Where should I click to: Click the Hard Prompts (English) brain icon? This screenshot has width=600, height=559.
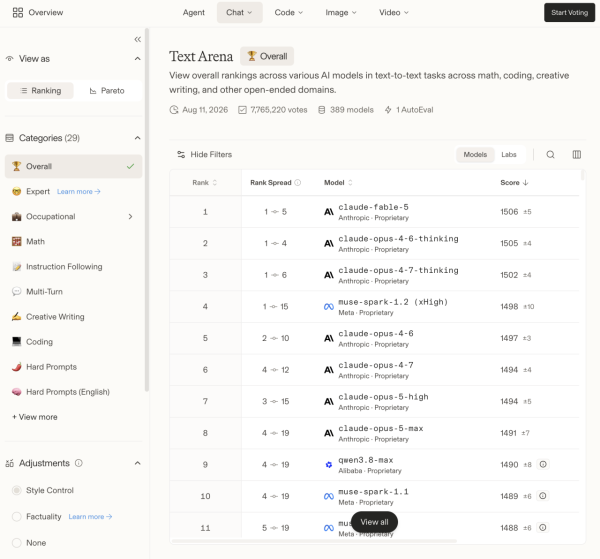point(16,392)
